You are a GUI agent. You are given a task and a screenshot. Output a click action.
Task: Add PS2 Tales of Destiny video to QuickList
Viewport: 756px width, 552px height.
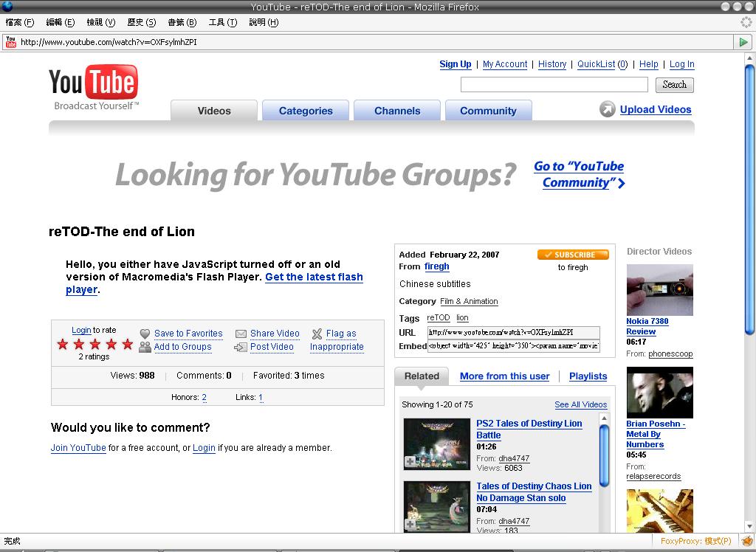tap(410, 462)
